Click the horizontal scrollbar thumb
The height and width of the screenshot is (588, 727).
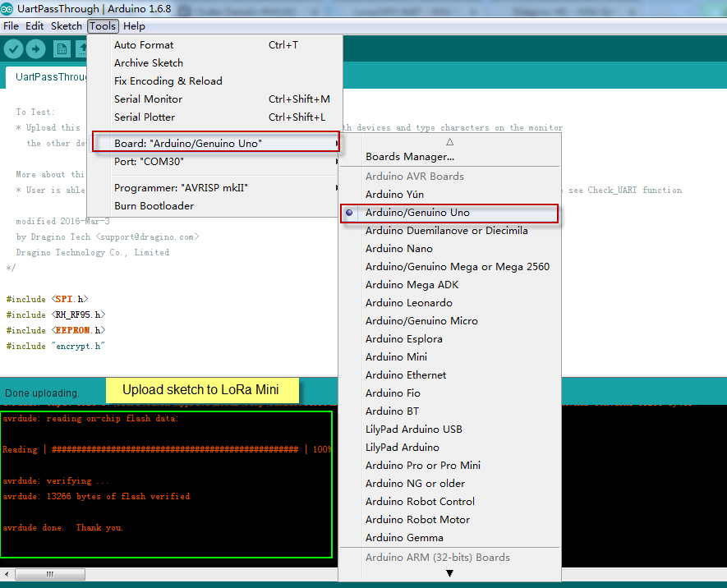tap(50, 575)
